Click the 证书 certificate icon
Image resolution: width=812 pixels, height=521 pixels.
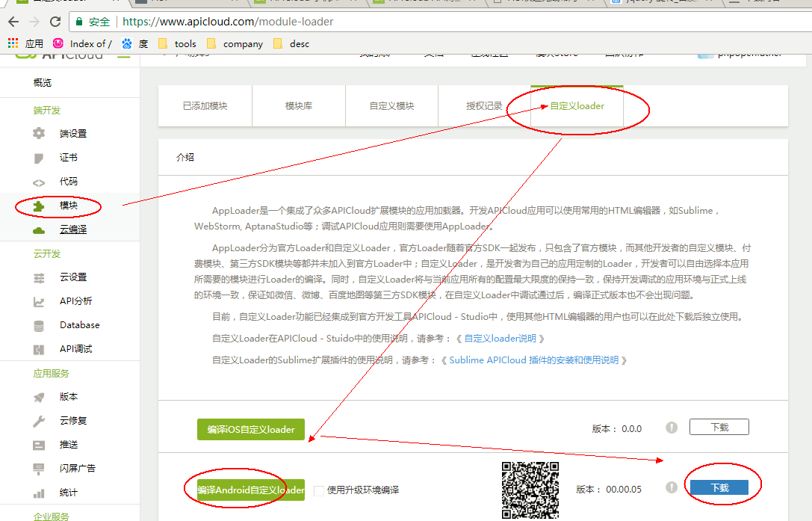coord(39,158)
